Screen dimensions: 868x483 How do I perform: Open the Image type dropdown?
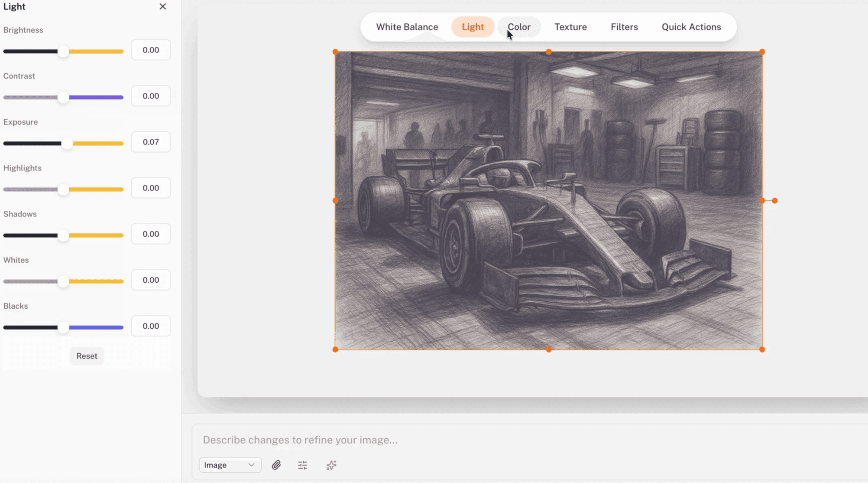click(230, 465)
